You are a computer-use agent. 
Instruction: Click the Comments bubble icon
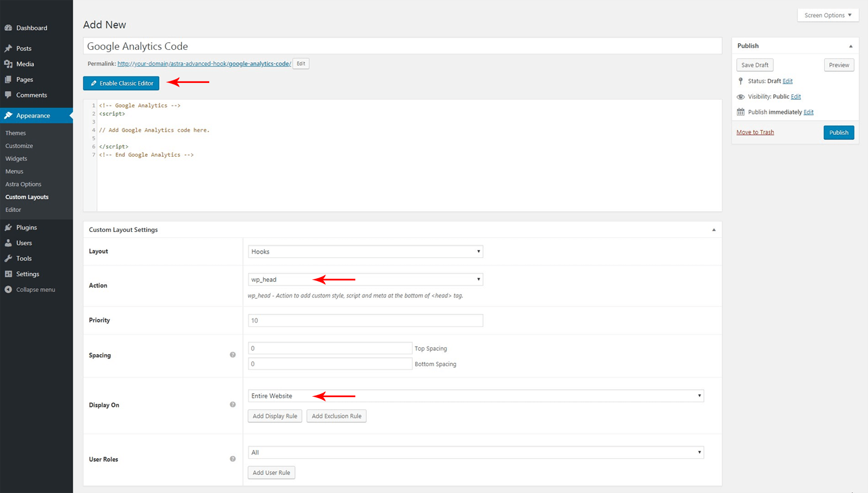8,95
